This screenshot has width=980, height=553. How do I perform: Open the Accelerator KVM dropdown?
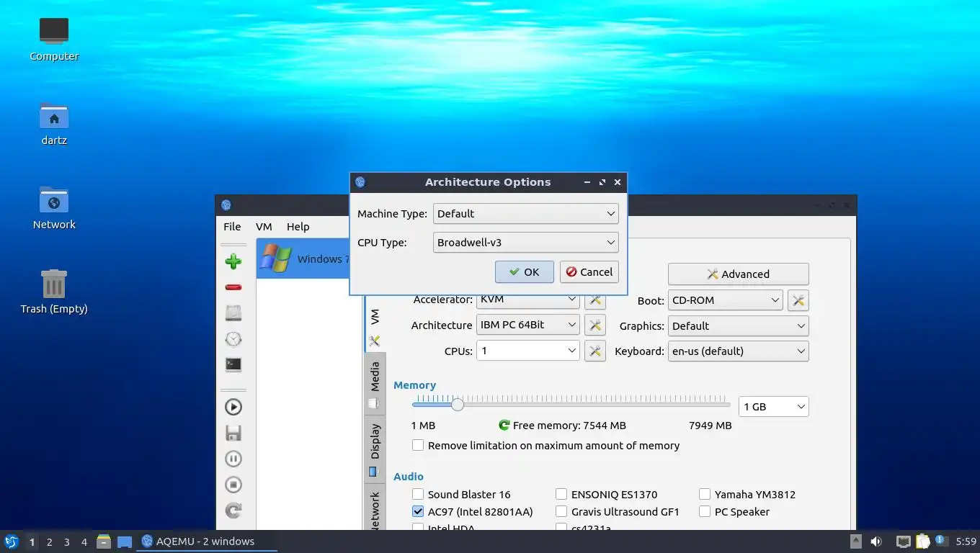528,300
